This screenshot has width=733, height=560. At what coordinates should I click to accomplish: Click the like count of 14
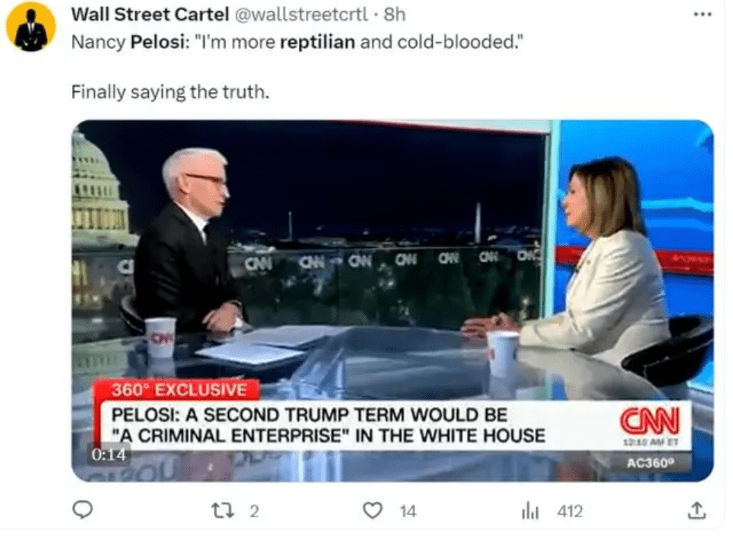tap(408, 511)
